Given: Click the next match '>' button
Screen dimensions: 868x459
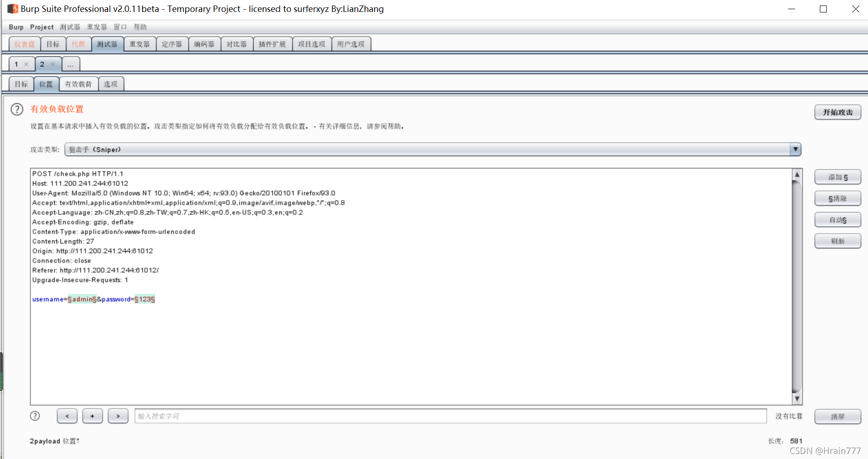Looking at the screenshot, I should pos(118,416).
